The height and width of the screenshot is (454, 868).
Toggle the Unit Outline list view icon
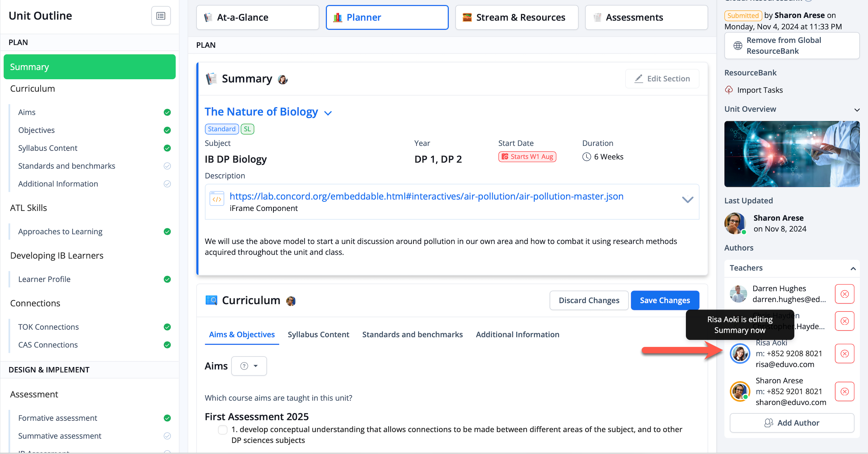(x=161, y=16)
